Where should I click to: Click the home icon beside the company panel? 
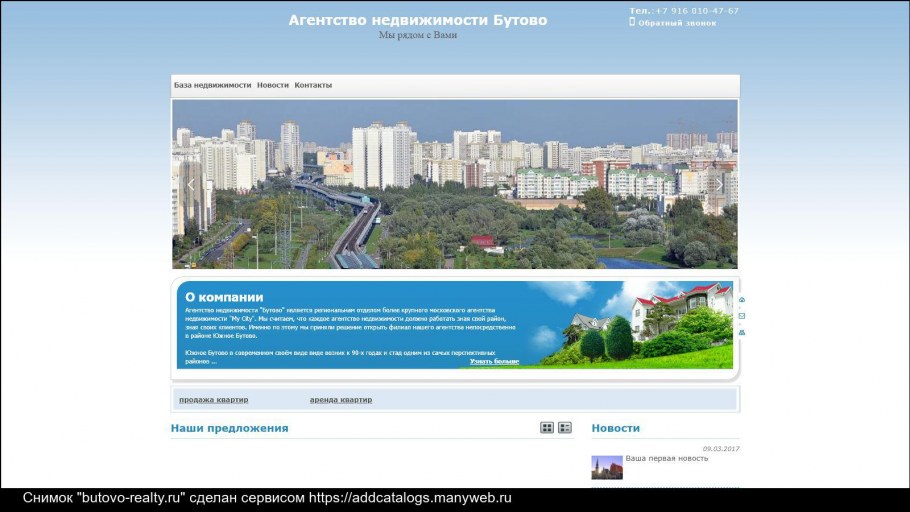click(742, 300)
